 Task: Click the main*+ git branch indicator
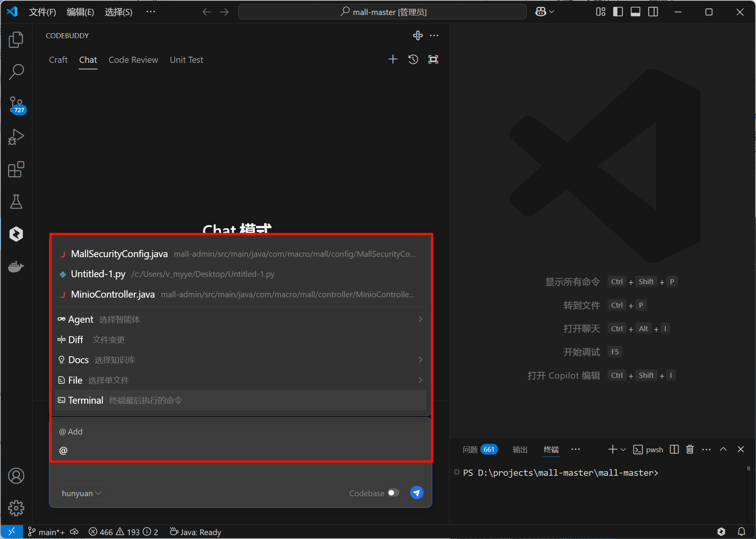click(x=46, y=532)
